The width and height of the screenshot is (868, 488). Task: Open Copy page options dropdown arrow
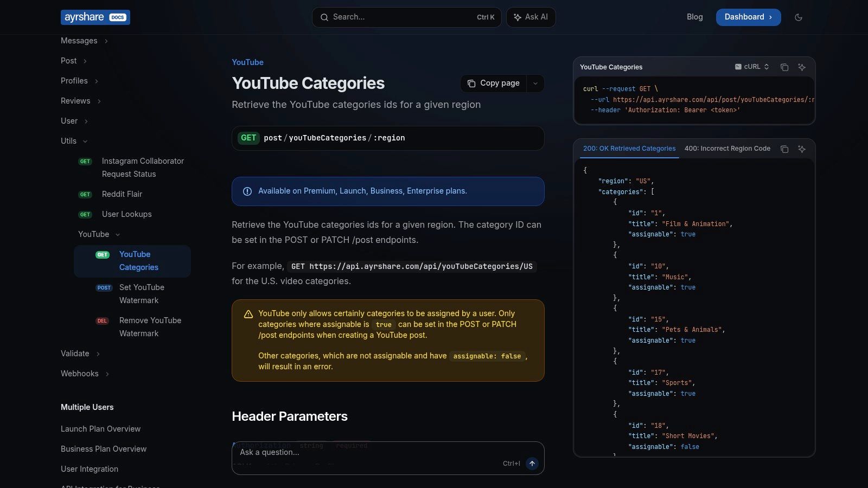[535, 84]
